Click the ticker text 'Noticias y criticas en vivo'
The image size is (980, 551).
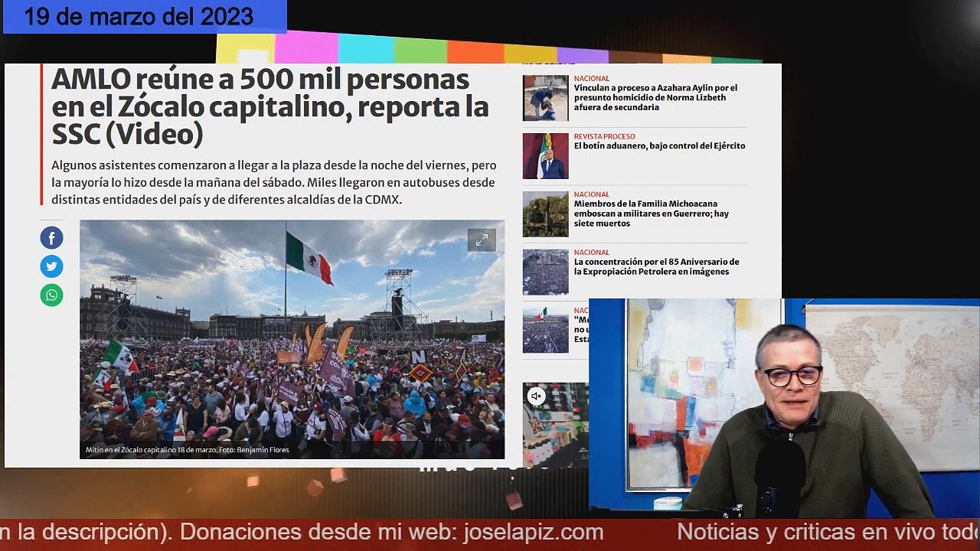click(x=828, y=533)
